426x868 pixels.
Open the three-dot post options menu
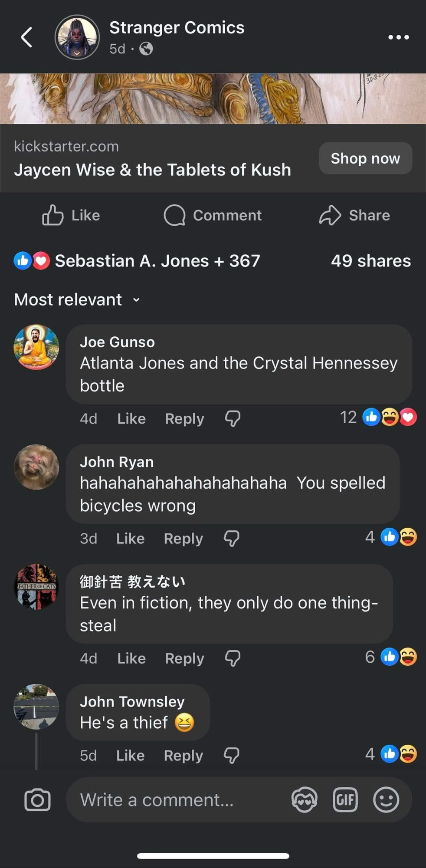pos(398,37)
